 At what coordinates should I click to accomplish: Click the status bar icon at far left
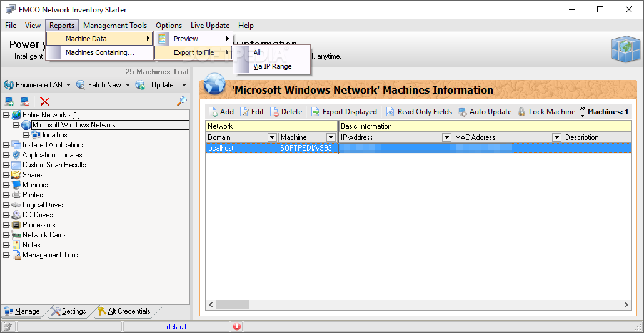(x=7, y=327)
